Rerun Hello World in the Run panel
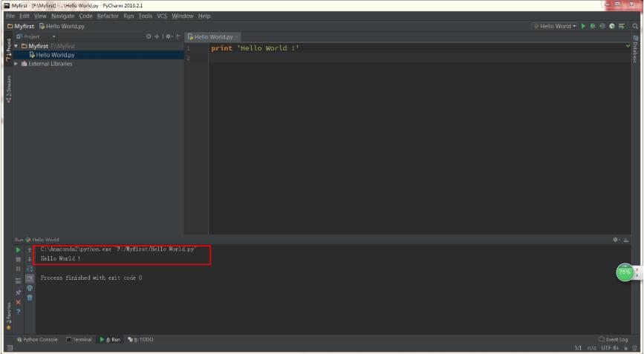644x354 pixels. tap(18, 249)
